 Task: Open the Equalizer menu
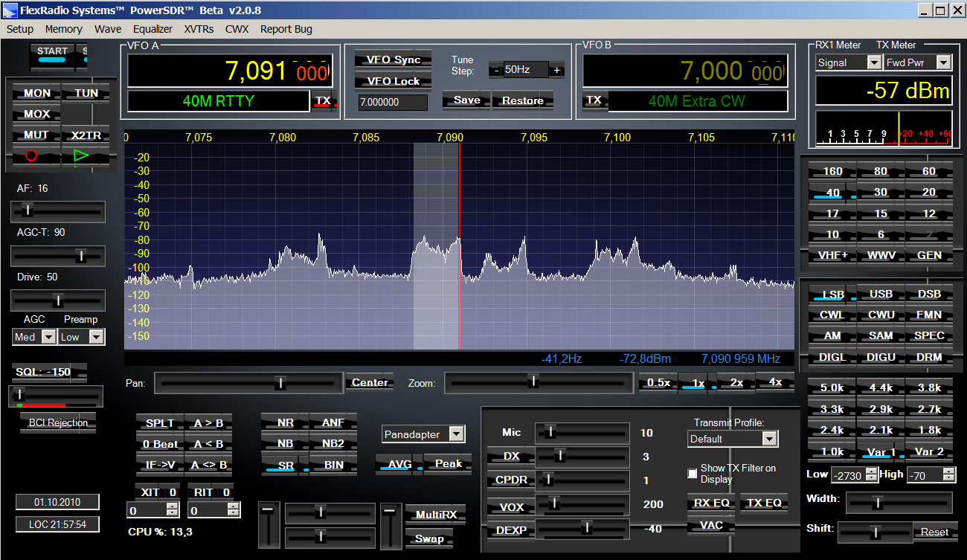pyautogui.click(x=152, y=29)
